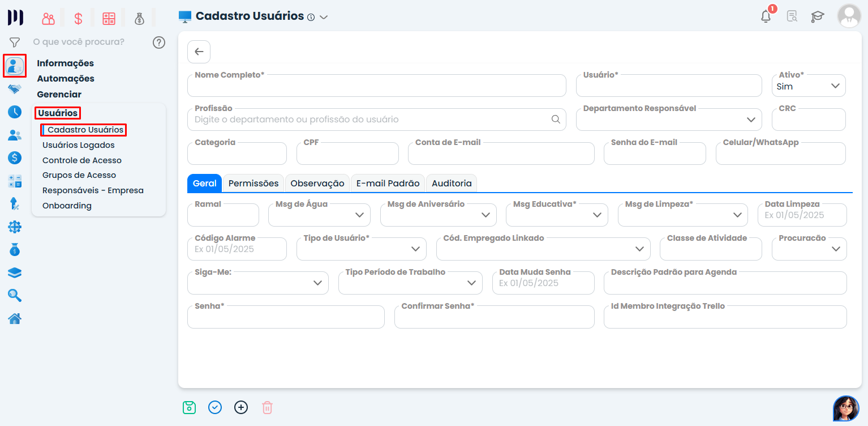This screenshot has width=868, height=426.
Task: Click the Nome Completo input field
Action: coord(376,86)
